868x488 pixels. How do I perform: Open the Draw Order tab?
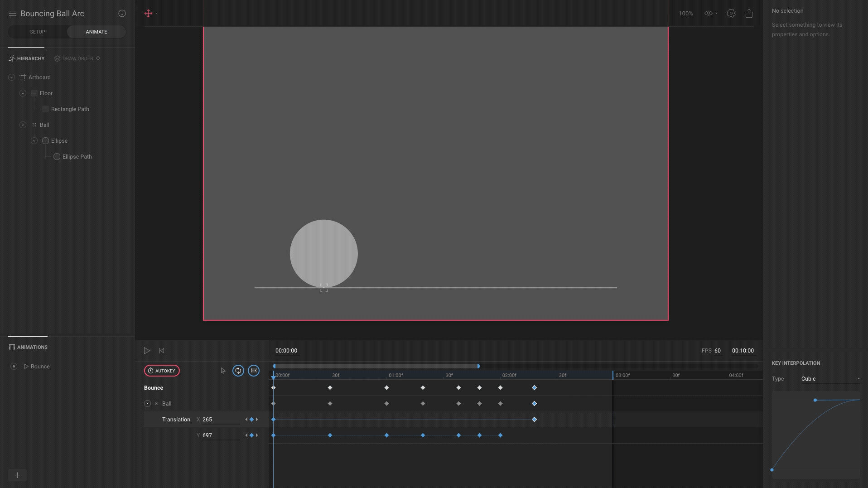74,58
